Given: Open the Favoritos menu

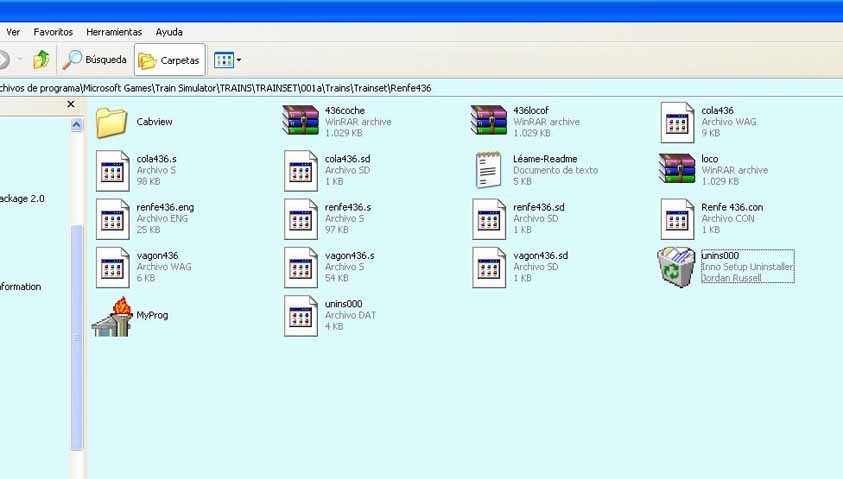Looking at the screenshot, I should (x=53, y=32).
